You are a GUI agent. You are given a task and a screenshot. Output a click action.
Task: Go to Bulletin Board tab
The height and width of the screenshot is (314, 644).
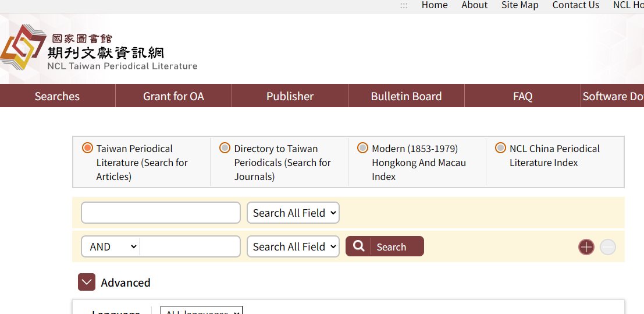pos(406,96)
